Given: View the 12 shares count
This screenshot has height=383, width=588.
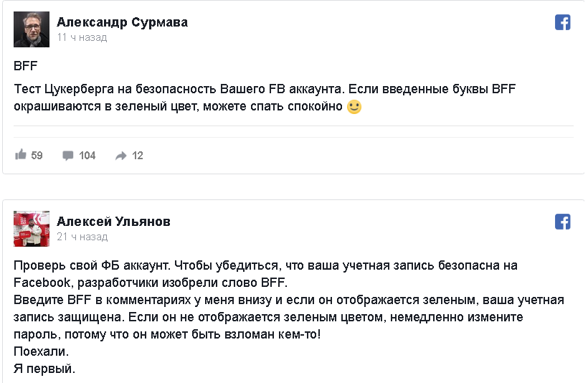Looking at the screenshot, I should pyautogui.click(x=138, y=156).
